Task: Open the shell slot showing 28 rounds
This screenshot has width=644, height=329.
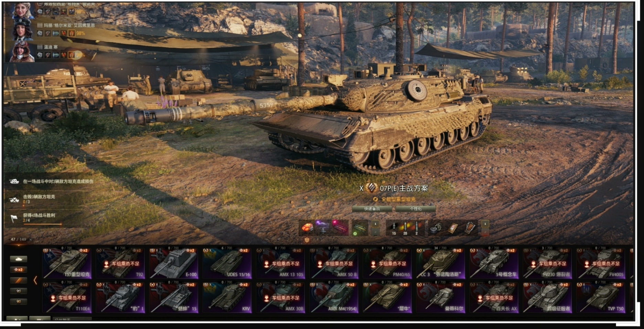Action: (405, 228)
